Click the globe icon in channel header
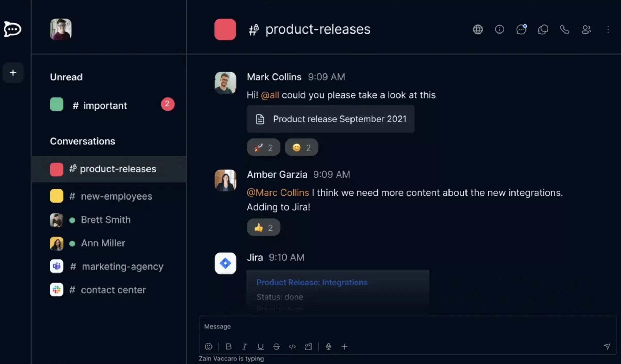621x364 pixels. [x=478, y=29]
